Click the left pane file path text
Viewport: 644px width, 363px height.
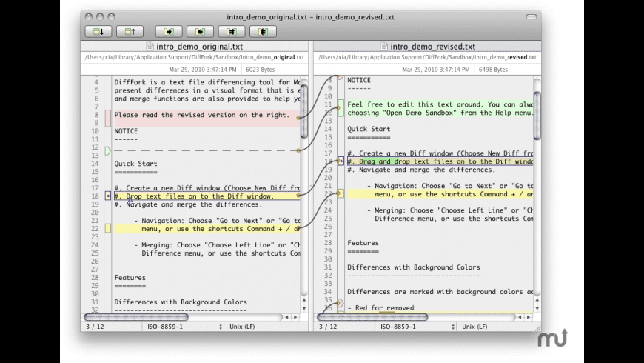tap(195, 57)
